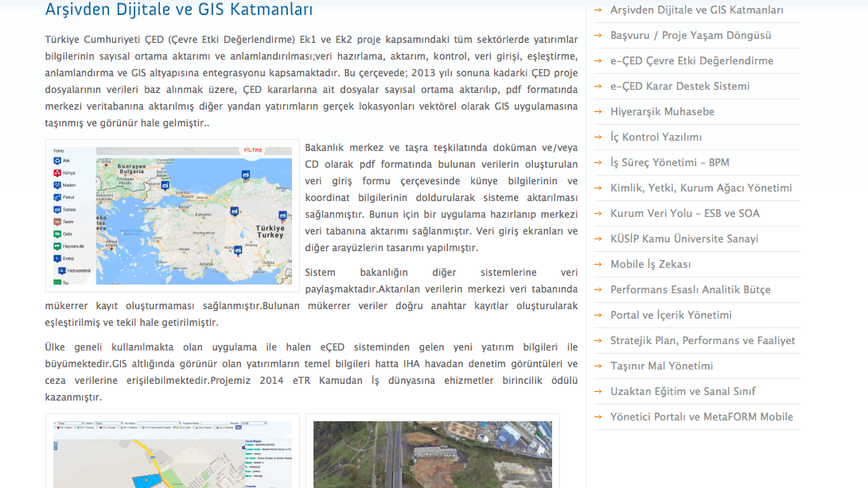Click the Kimya icon in map legend

(56, 172)
